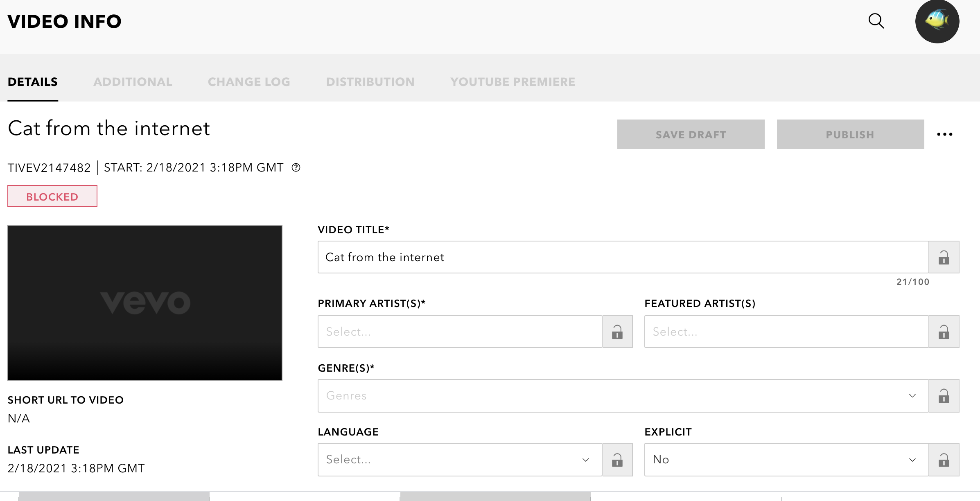Open the Change Log tab

(x=249, y=82)
